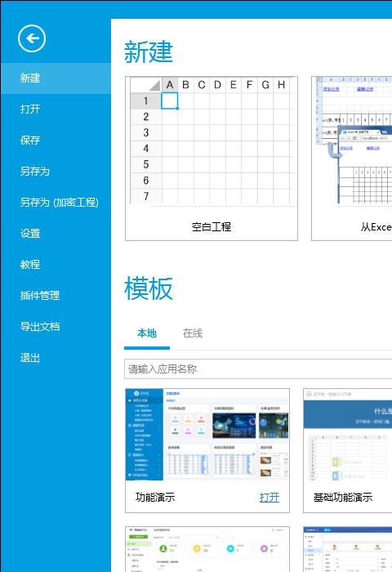The width and height of the screenshot is (392, 572).
Task: Go to 插件管理 in sidebar
Action: click(56, 296)
